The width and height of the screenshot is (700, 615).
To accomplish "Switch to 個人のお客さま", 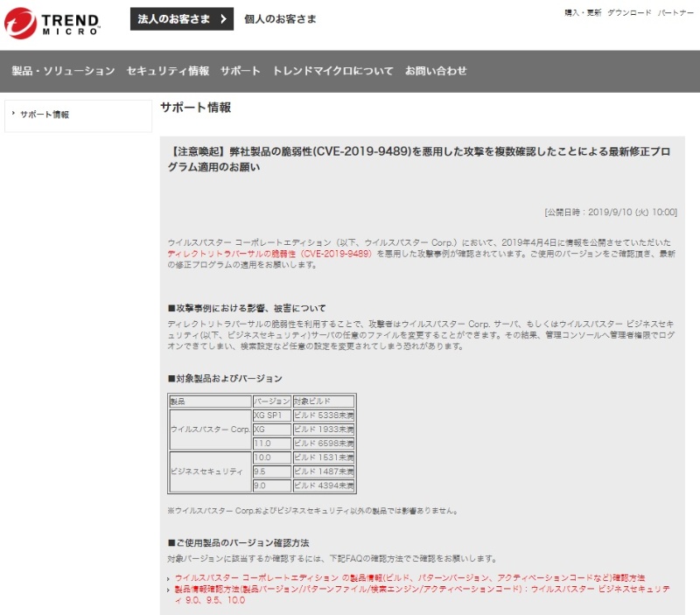I will point(280,18).
